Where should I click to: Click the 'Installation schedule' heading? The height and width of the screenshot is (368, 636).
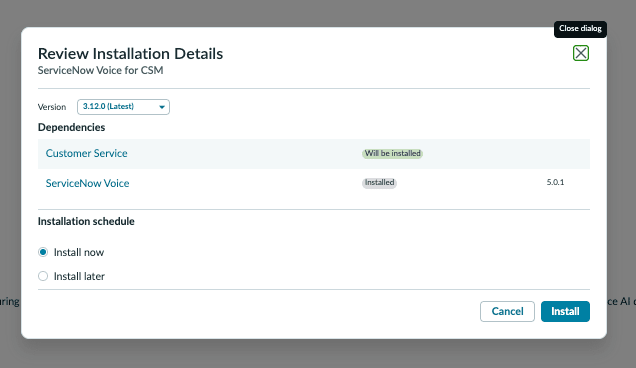coord(86,222)
